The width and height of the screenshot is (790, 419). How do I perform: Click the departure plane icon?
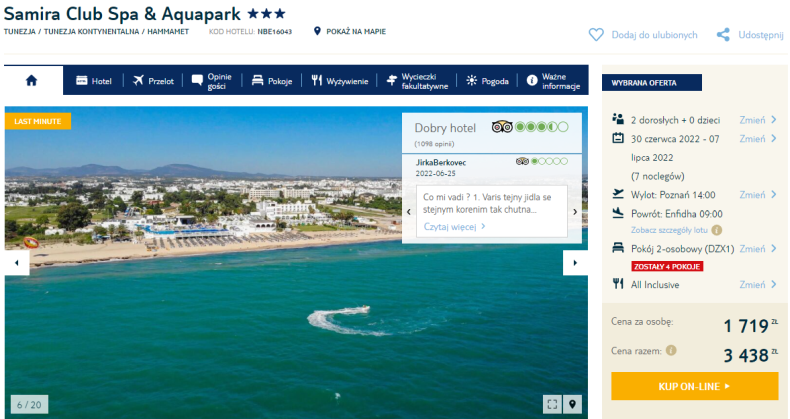[x=618, y=193]
